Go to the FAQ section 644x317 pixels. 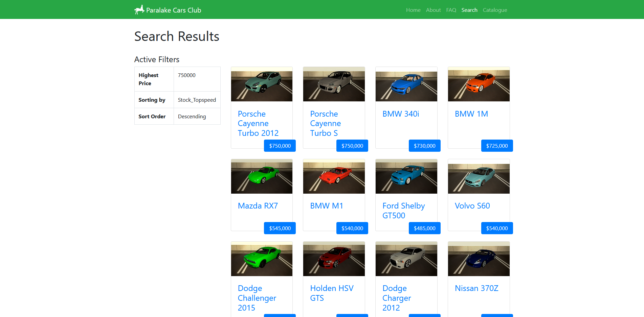tap(451, 10)
